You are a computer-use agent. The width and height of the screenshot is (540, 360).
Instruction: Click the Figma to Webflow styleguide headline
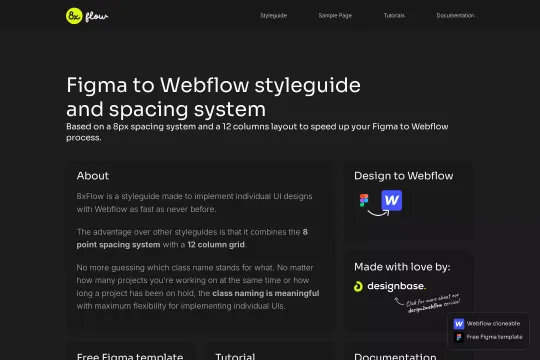click(213, 97)
